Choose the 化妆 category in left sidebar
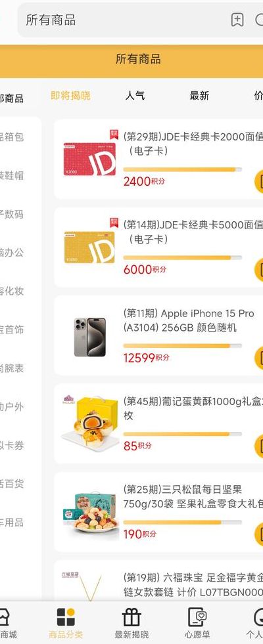 tap(12, 291)
